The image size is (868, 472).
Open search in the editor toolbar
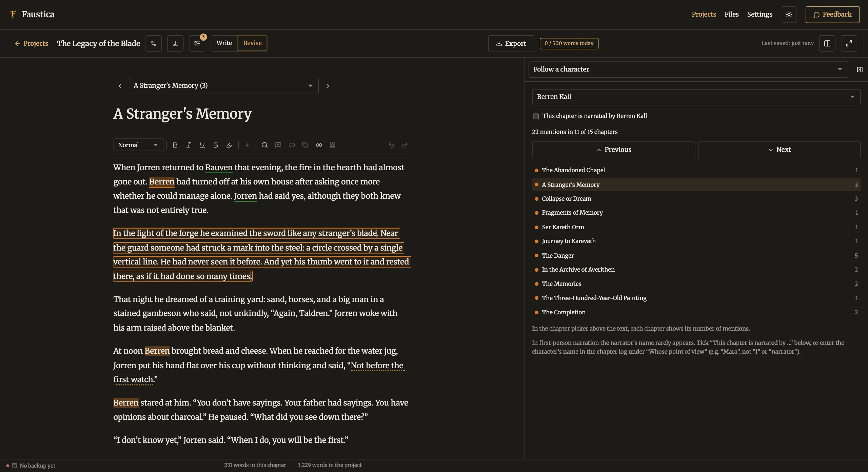click(x=265, y=145)
